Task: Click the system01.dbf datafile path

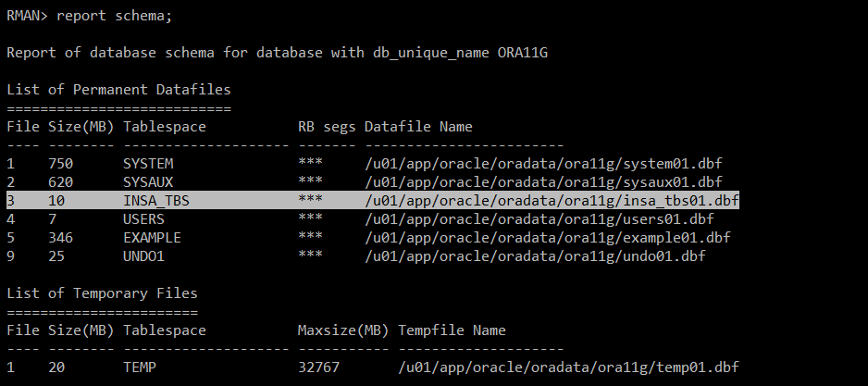Action: tap(543, 164)
